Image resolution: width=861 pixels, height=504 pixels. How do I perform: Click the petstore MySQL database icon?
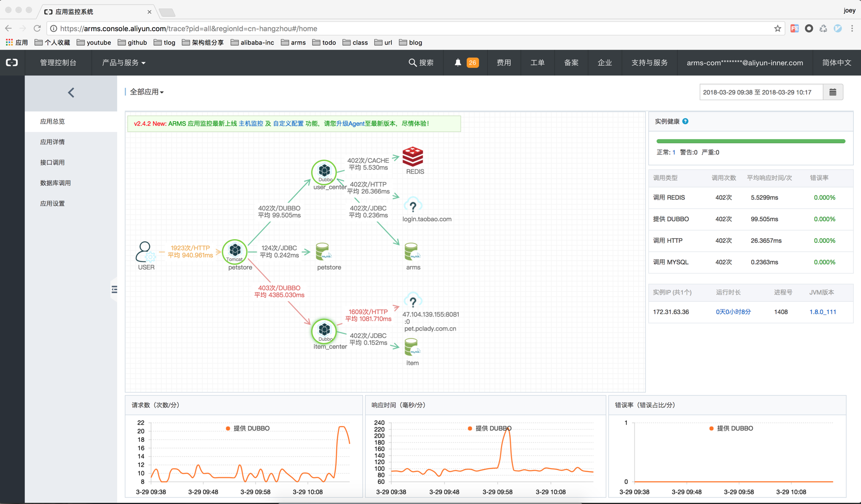tap(323, 253)
